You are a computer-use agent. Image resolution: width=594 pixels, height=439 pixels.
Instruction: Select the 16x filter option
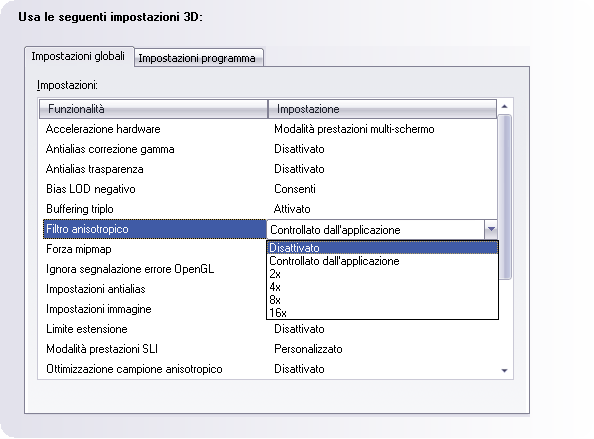coord(383,313)
